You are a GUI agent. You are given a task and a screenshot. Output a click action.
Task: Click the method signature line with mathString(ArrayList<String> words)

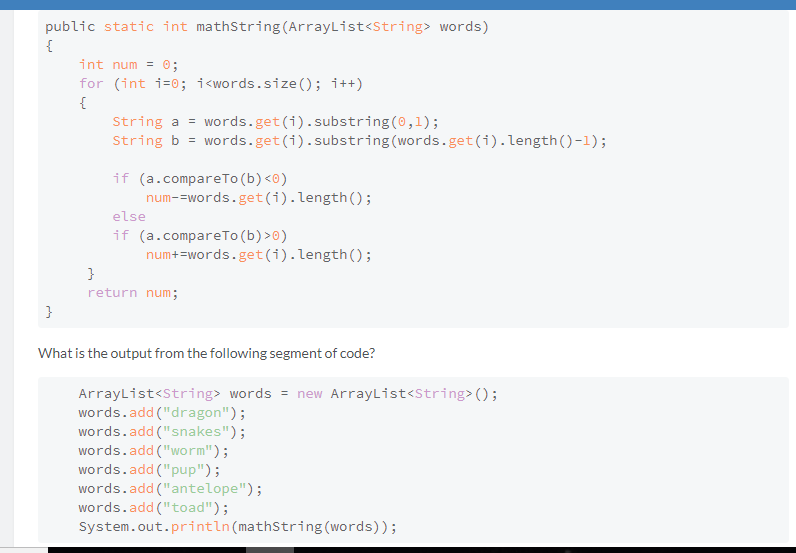tap(267, 26)
